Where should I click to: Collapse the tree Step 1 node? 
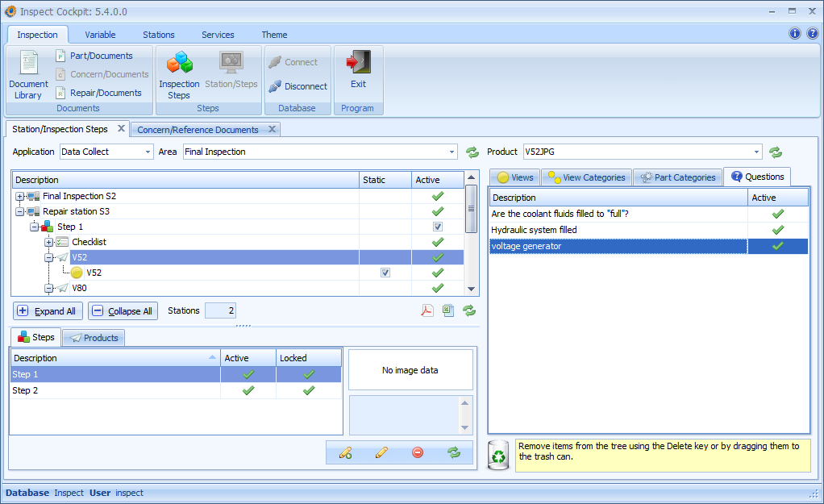[x=34, y=227]
